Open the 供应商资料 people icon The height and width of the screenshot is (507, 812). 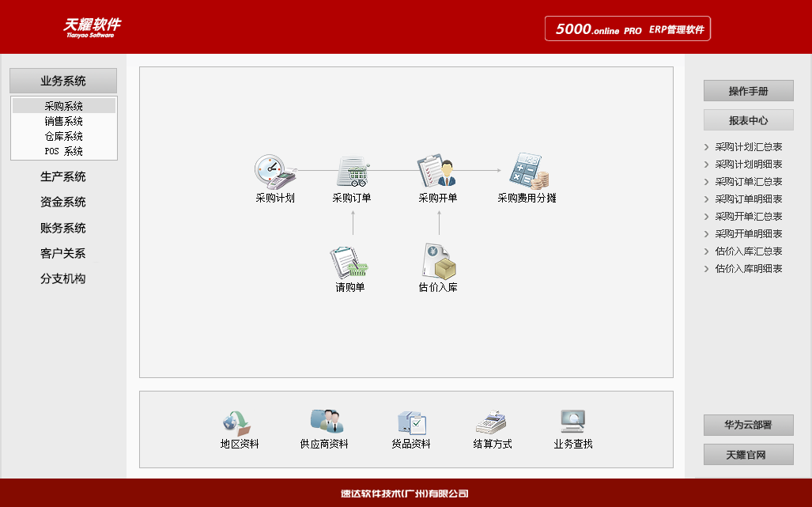click(x=327, y=422)
